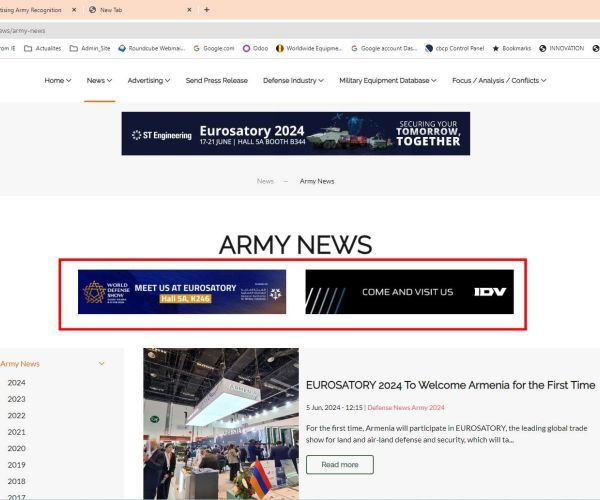Close the New Tab tab
The width and height of the screenshot is (600, 500).
pos(188,10)
